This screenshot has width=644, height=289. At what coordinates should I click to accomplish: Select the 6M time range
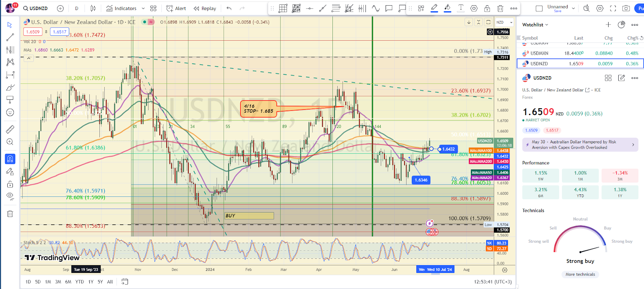(68, 282)
